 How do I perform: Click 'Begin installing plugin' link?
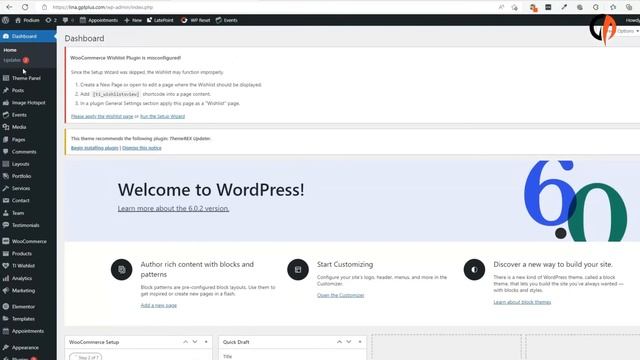[x=95, y=148]
